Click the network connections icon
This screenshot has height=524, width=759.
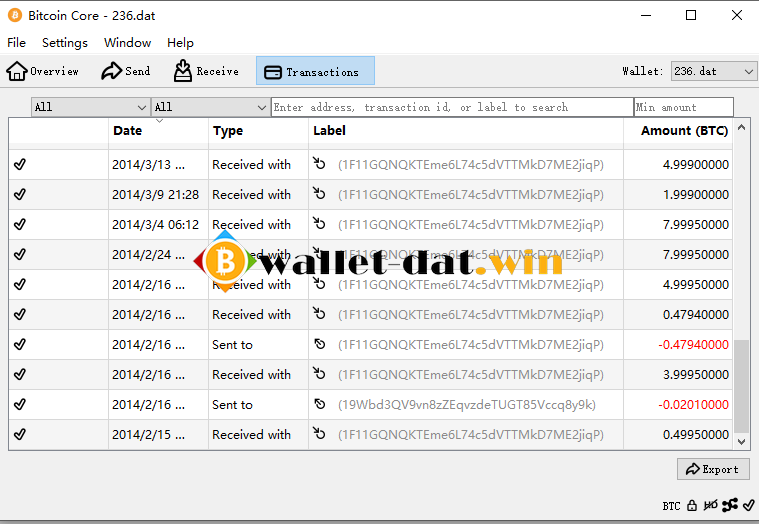coord(729,505)
